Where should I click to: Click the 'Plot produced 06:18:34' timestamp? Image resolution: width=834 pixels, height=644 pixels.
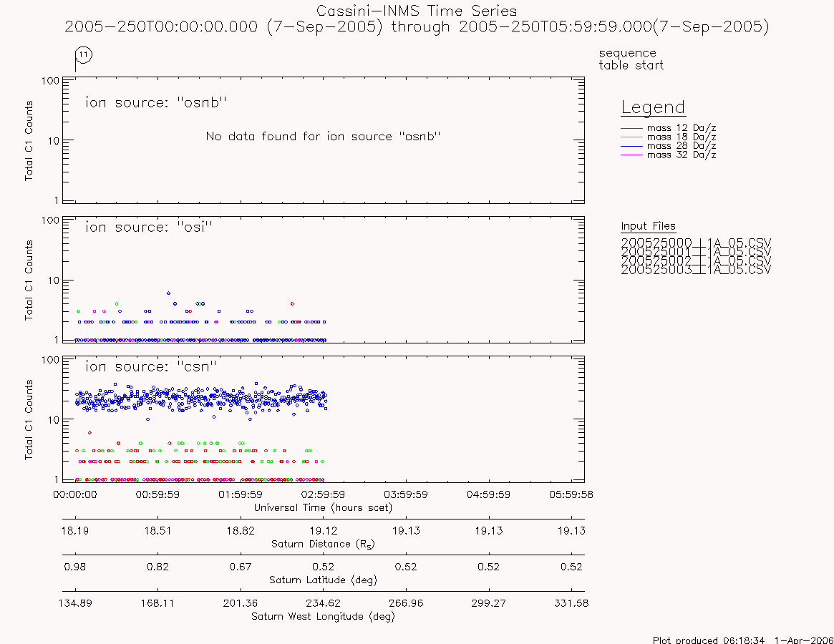pos(743,640)
